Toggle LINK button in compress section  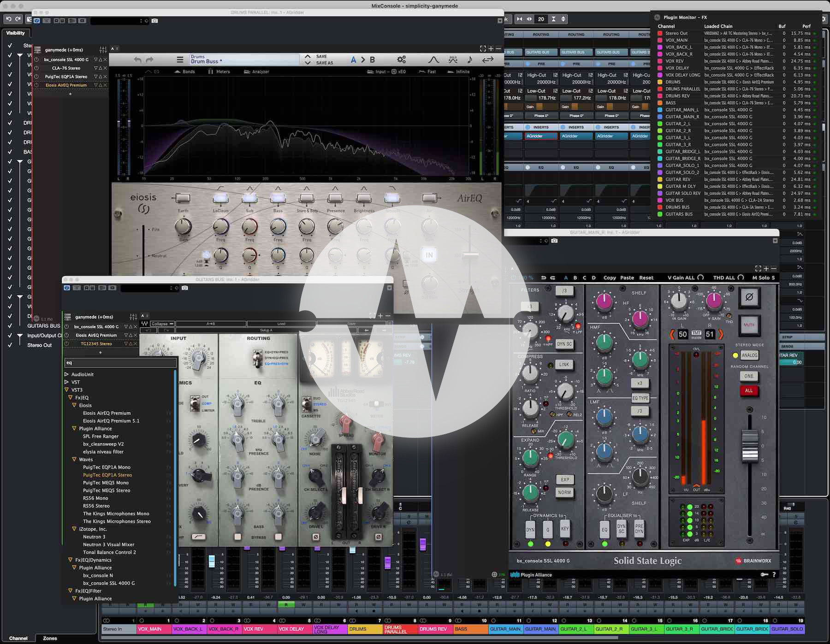564,364
